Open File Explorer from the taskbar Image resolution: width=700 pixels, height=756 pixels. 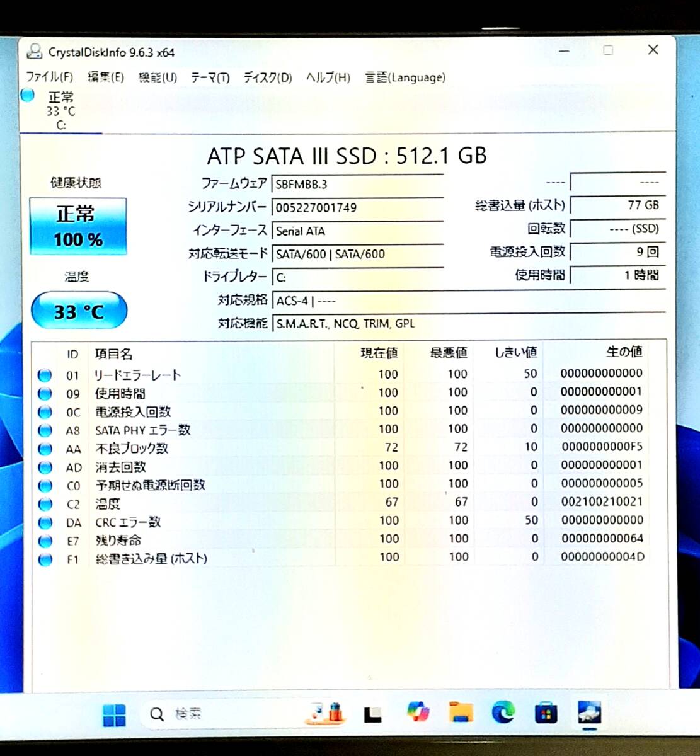pos(461,713)
